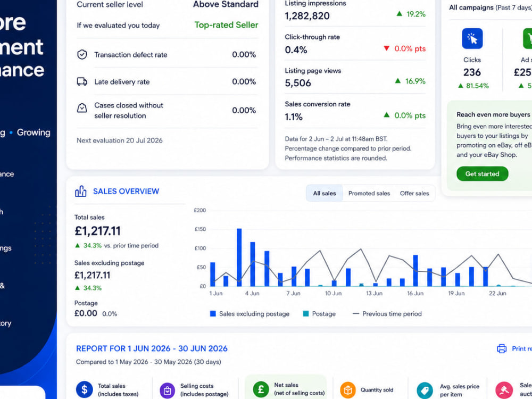This screenshot has width=532, height=399.
Task: Click the Top-rated Seller text
Action: (x=226, y=25)
